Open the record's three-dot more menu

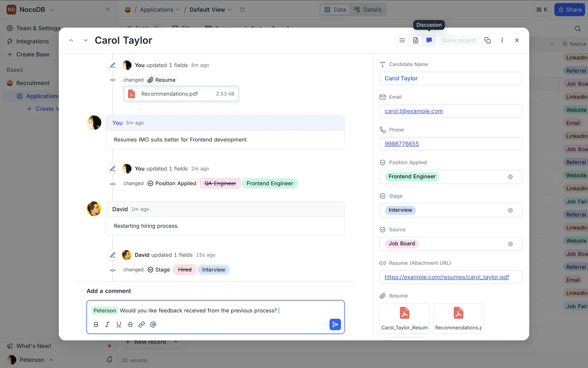502,40
